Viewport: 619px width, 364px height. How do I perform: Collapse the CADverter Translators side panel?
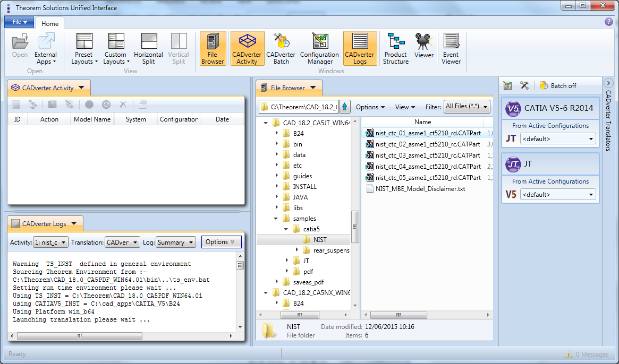608,83
